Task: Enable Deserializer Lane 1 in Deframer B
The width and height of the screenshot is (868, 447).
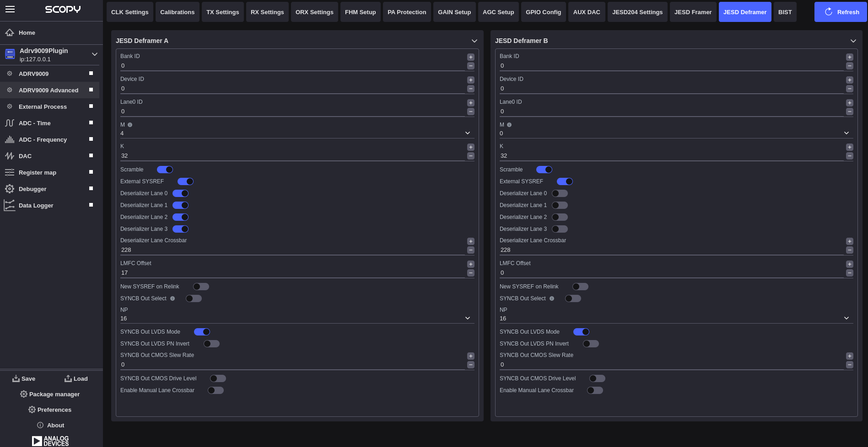Action: 560,205
